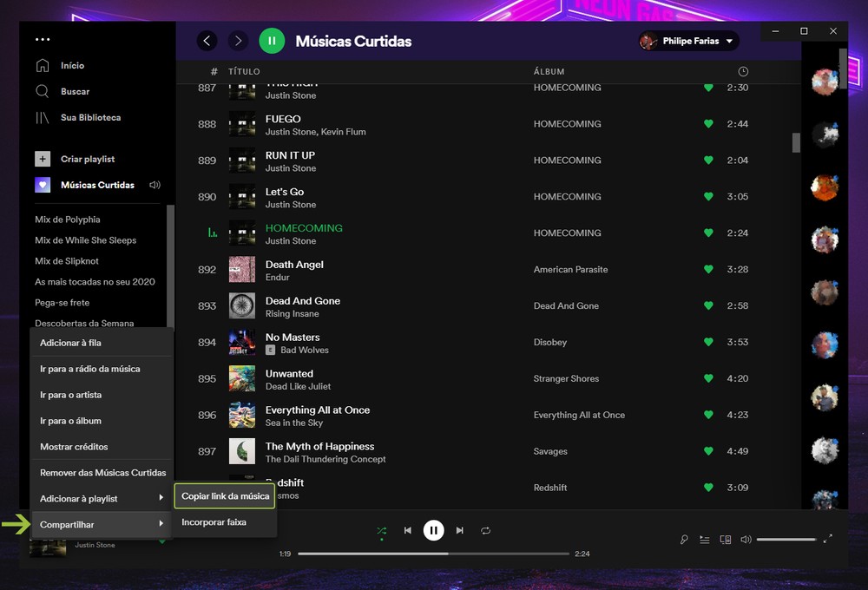Skip to the next track

(460, 530)
